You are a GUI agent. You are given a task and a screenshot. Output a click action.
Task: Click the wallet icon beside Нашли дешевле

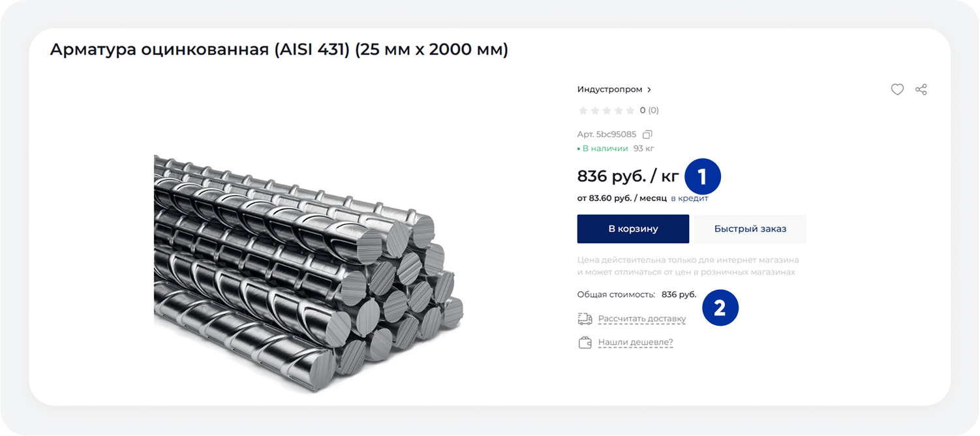[x=585, y=342]
